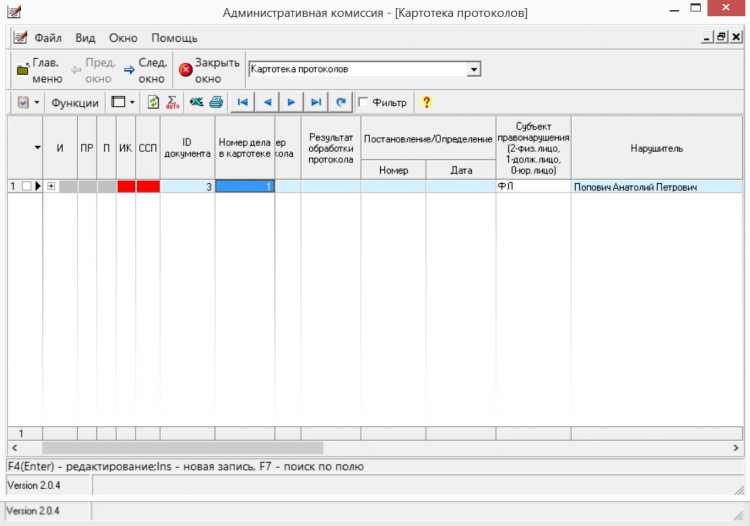Click the application icon in menu bar
The width and height of the screenshot is (750, 526).
(x=20, y=37)
